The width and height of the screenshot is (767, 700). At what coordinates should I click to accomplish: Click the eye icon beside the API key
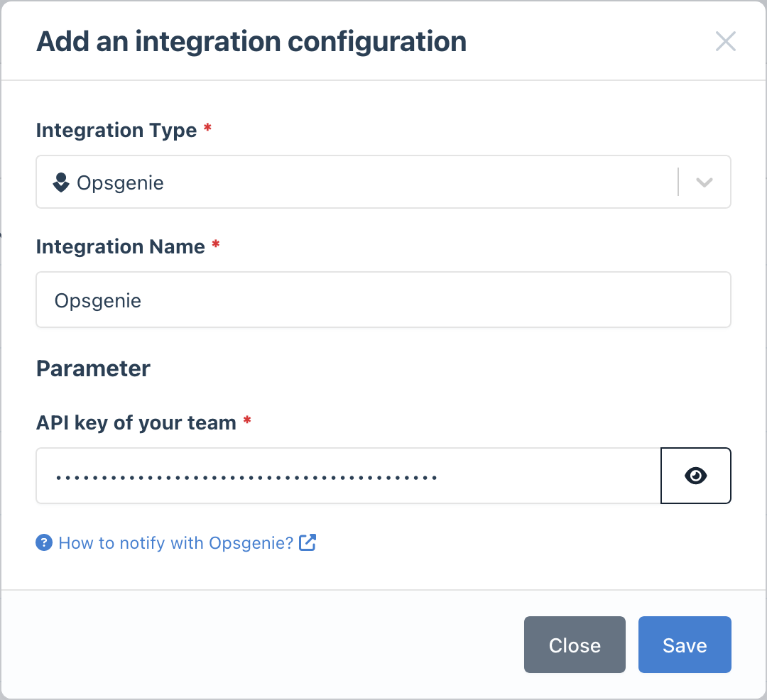coord(695,476)
